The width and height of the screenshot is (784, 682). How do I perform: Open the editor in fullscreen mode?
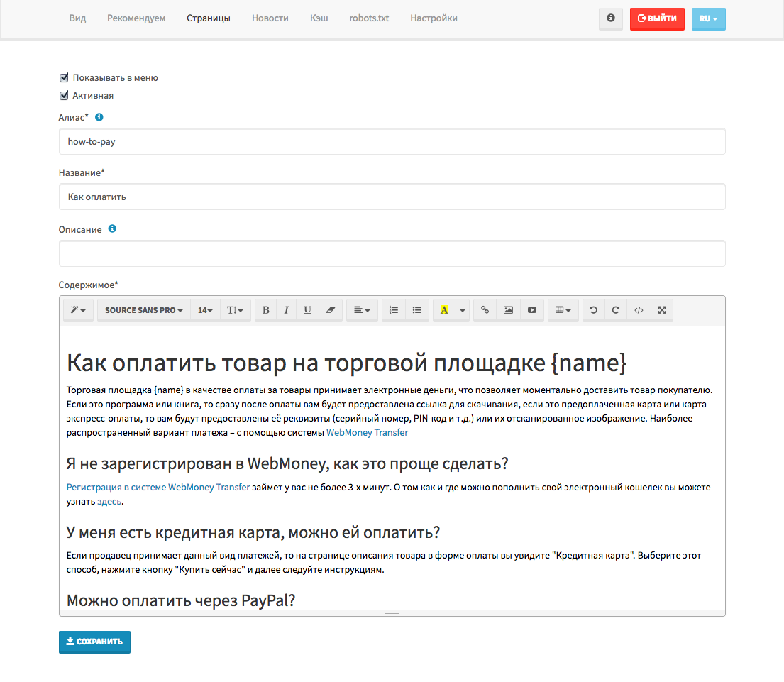click(x=662, y=311)
